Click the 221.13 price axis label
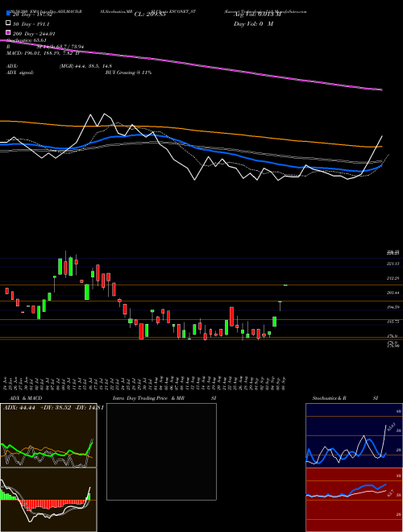 coord(393,264)
